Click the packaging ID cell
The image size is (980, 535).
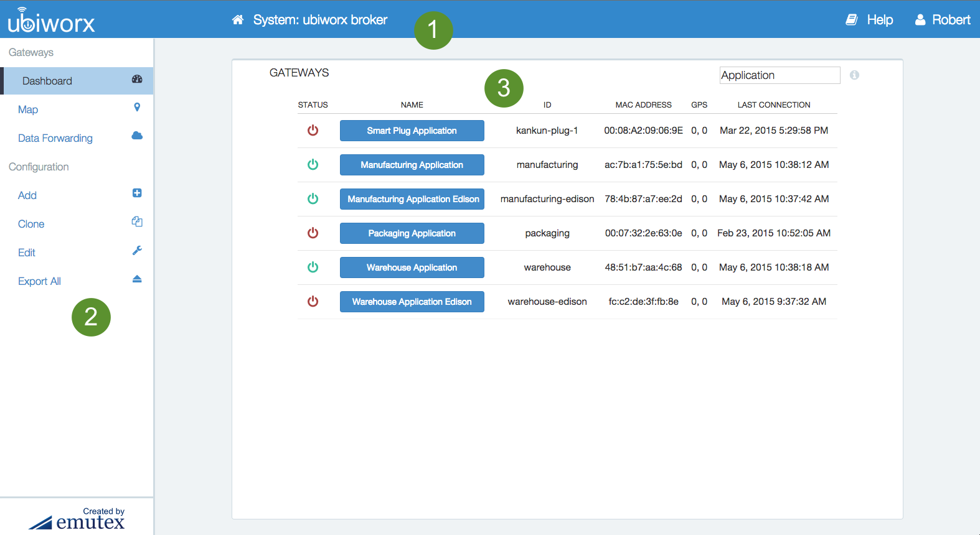(547, 233)
